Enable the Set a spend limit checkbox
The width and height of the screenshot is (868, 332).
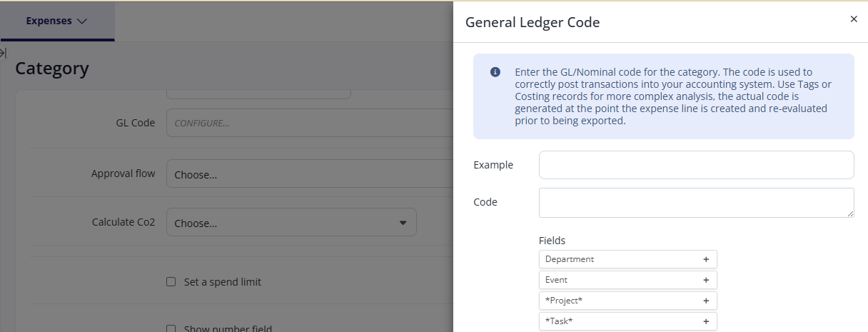[171, 282]
